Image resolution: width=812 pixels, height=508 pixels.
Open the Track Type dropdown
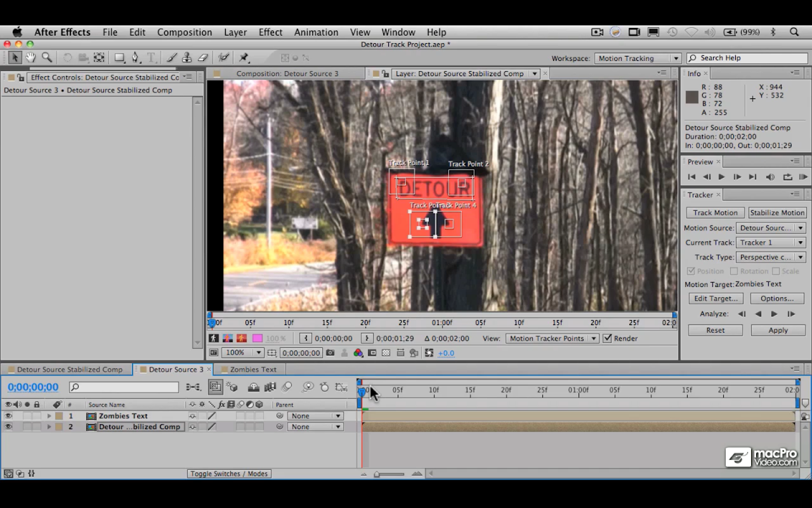pos(771,257)
